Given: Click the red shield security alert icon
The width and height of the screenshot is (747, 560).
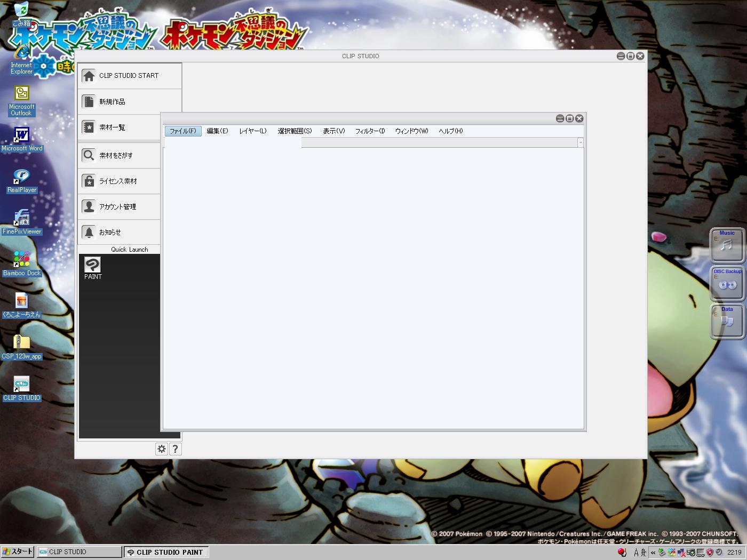Looking at the screenshot, I should (710, 553).
